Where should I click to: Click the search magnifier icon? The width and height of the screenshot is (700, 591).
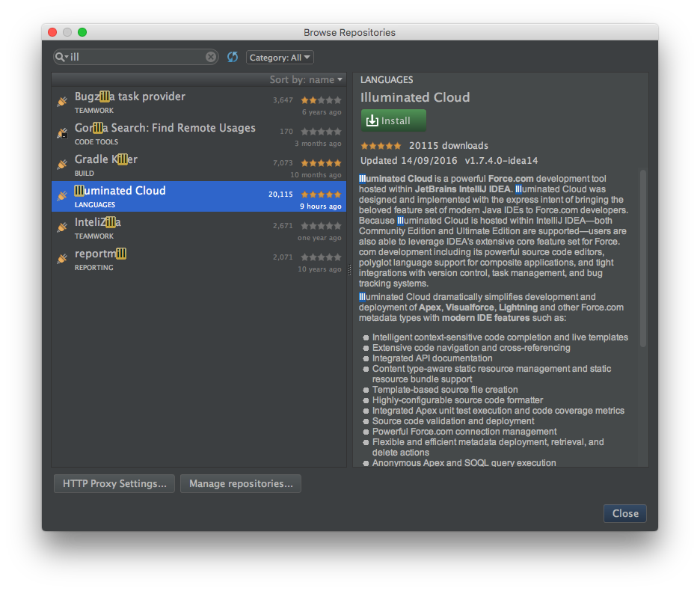tap(61, 57)
